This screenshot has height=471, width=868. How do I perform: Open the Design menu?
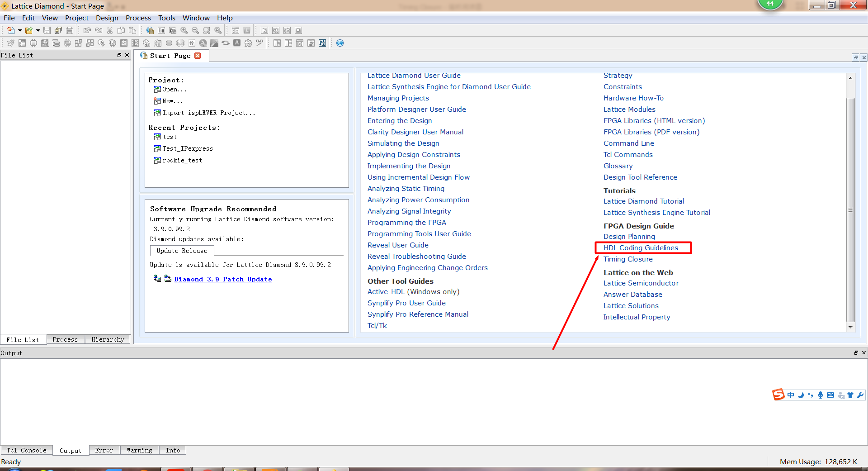(x=107, y=18)
